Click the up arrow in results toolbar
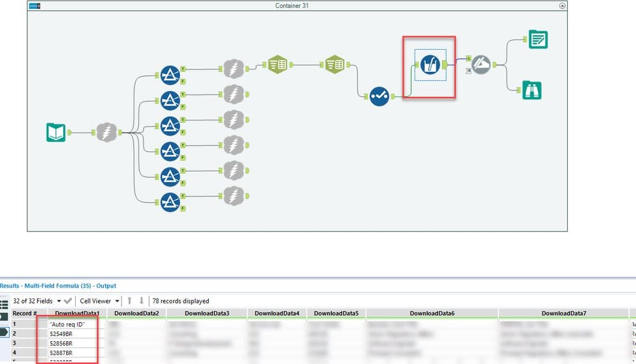636x364 pixels. [x=129, y=301]
